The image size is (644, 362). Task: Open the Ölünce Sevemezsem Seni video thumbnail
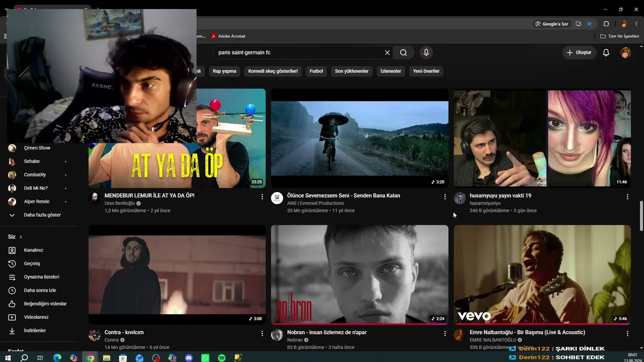(360, 138)
